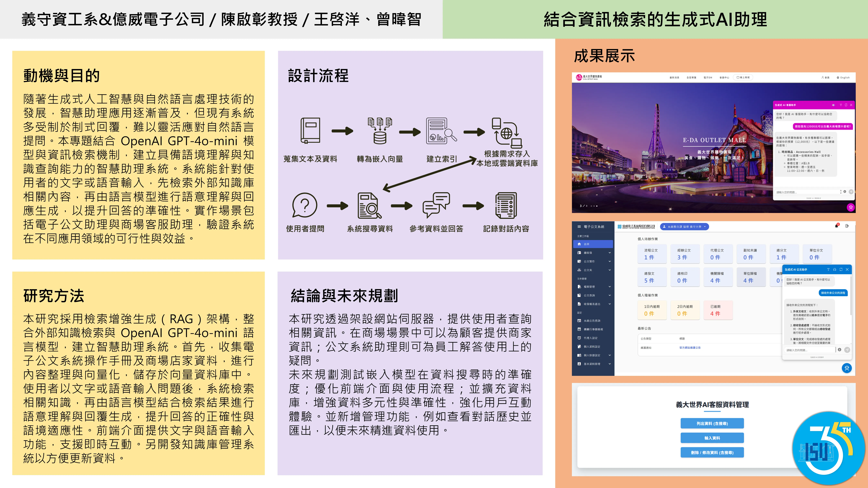Open 機關行事曆檢視 calendar in sidebar

(593, 329)
